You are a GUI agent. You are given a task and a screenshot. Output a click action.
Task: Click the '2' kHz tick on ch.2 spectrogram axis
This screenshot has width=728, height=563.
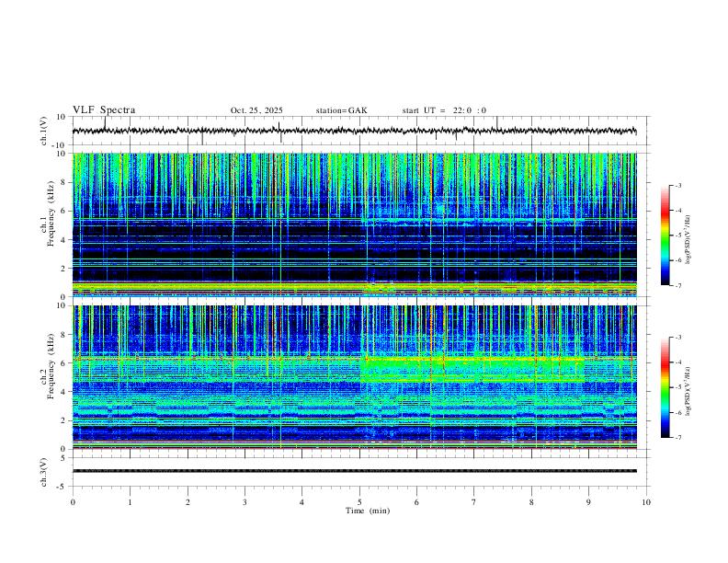(x=65, y=420)
